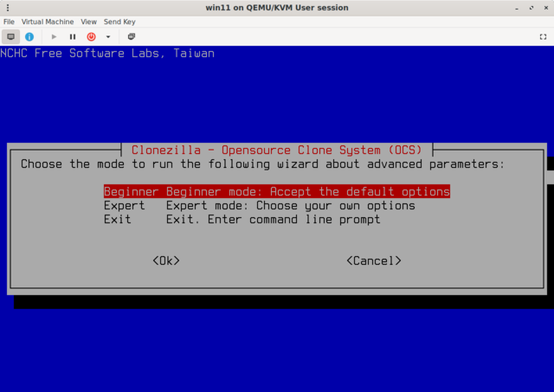Open the Send Key menu

[119, 21]
